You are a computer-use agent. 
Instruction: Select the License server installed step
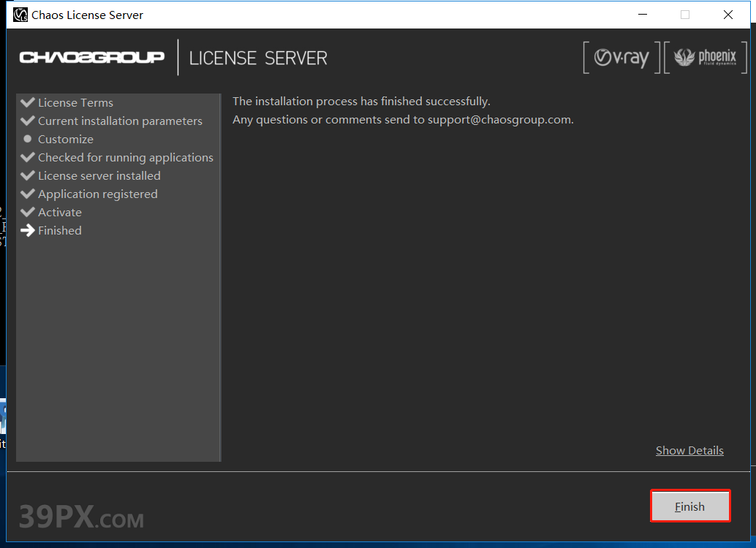pyautogui.click(x=99, y=176)
